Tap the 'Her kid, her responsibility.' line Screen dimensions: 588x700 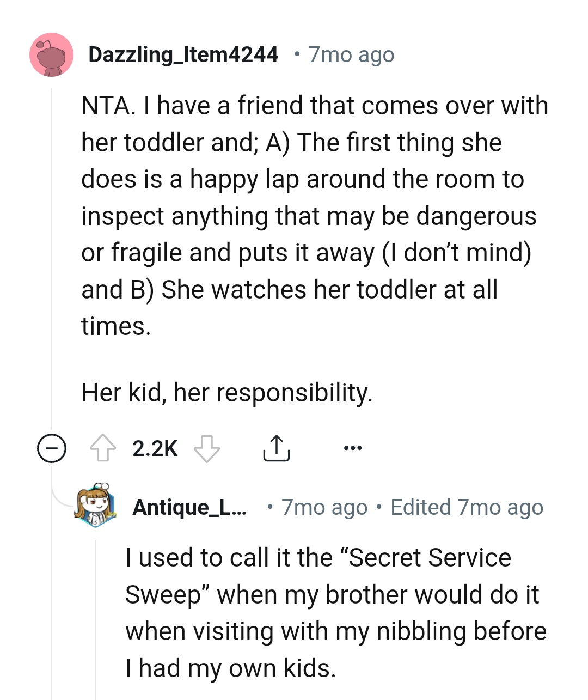226,392
